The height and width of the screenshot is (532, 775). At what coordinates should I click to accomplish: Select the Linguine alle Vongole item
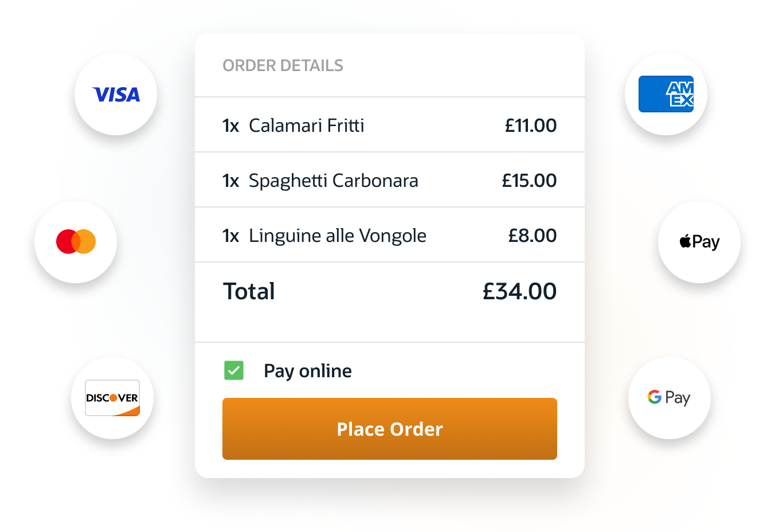tap(338, 236)
